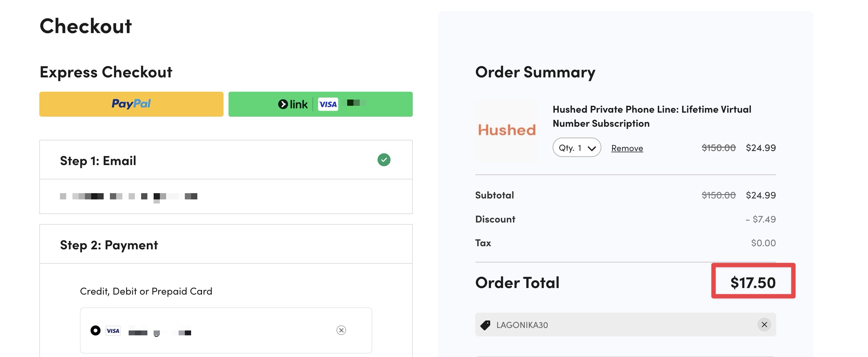Click the coupon tag icon
868x357 pixels.
485,325
